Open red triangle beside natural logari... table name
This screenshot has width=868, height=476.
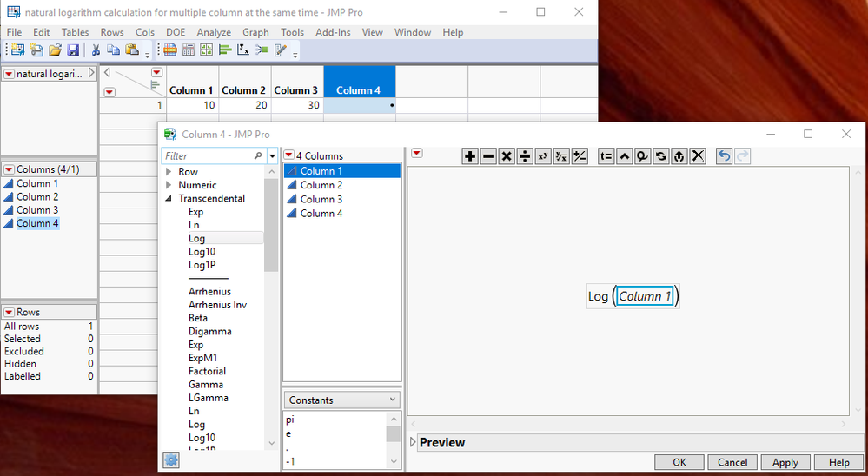tap(9, 74)
